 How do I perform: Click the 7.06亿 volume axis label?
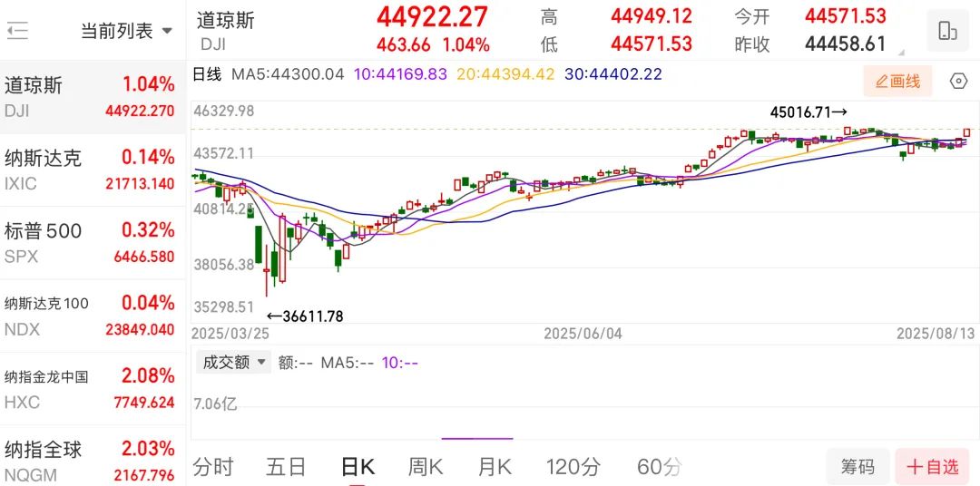(x=217, y=404)
